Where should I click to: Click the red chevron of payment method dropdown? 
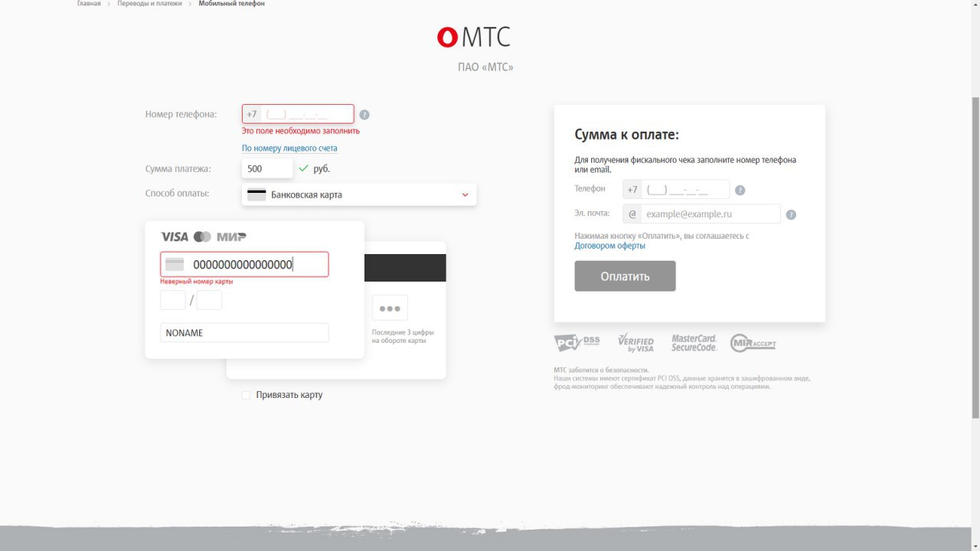pos(465,194)
